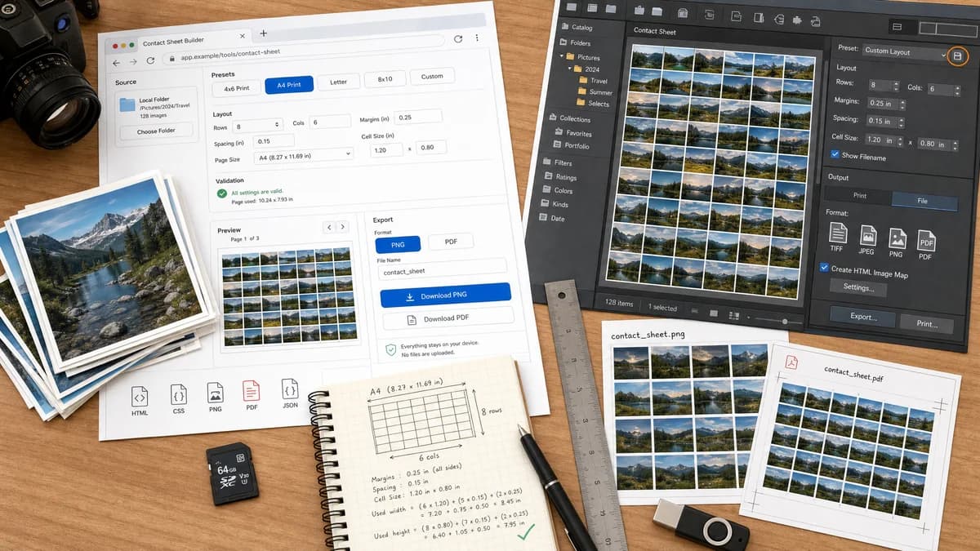
Task: Go back using the browser back arrow
Action: [x=116, y=63]
